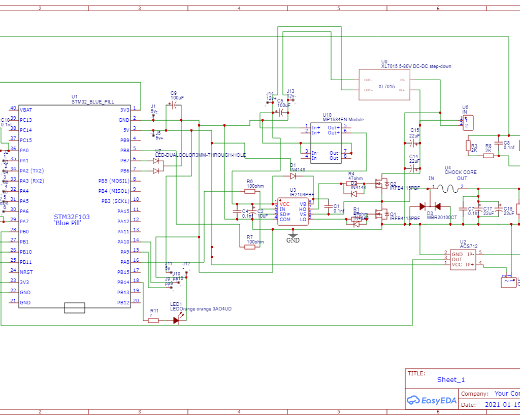Click the NRST pin label on U1
The width and height of the screenshot is (520, 420).
[26, 272]
